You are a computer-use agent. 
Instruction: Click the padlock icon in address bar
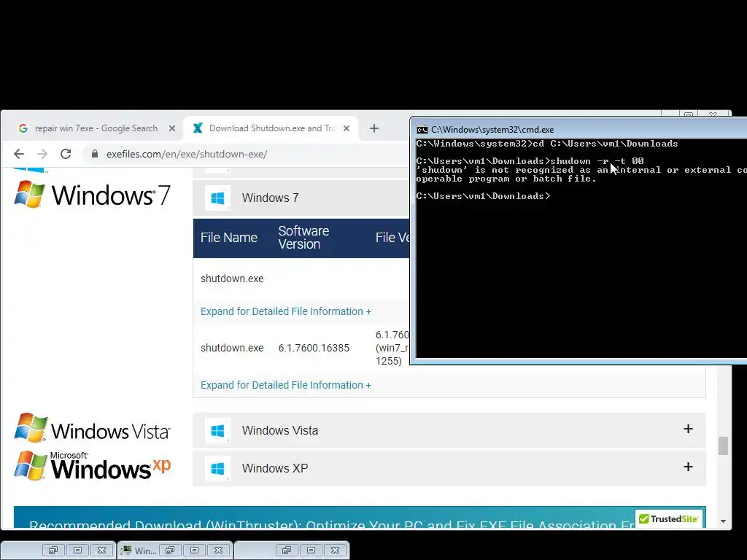coord(95,154)
